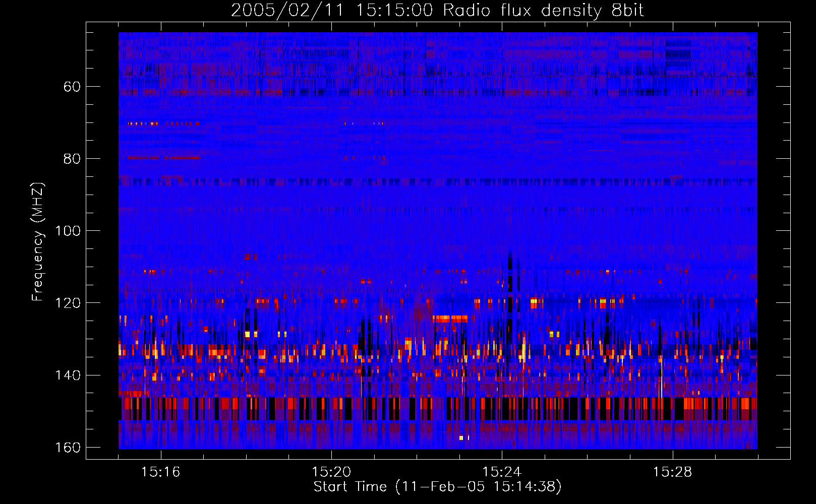The height and width of the screenshot is (504, 816).
Task: Click the 15:28 time tick label
Action: (x=673, y=472)
